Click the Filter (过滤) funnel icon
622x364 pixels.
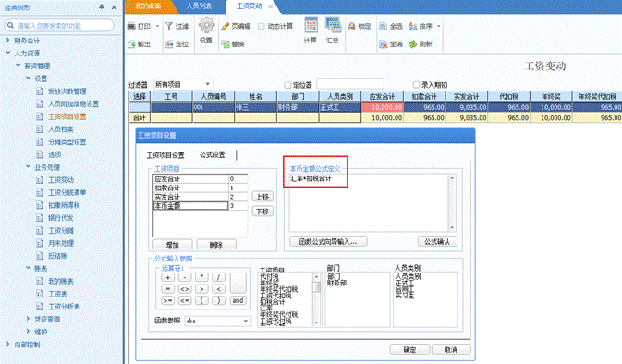click(x=169, y=26)
